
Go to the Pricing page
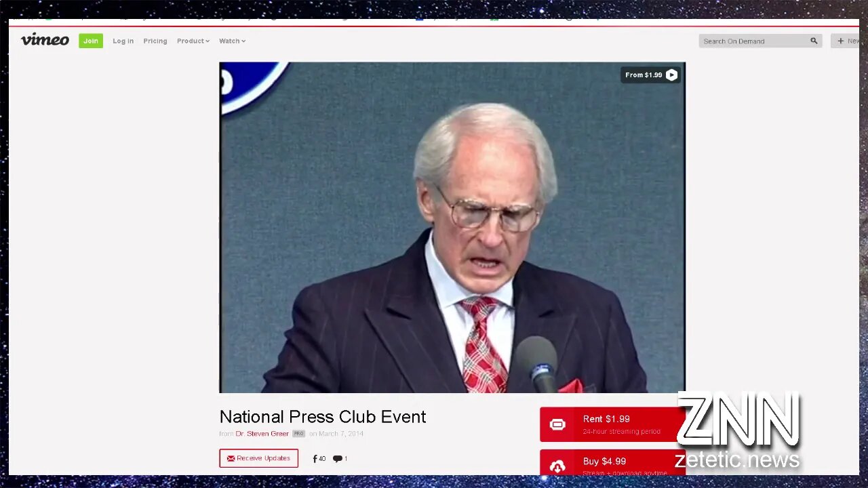tap(155, 41)
